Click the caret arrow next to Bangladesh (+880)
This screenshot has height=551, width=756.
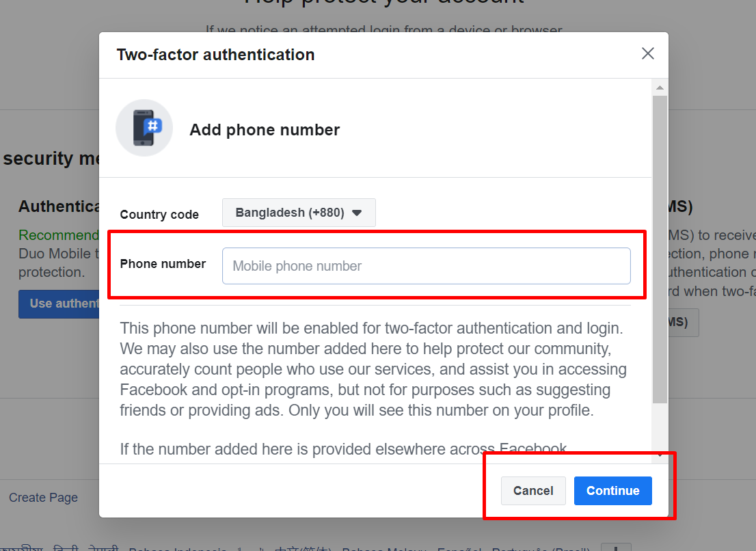point(357,213)
